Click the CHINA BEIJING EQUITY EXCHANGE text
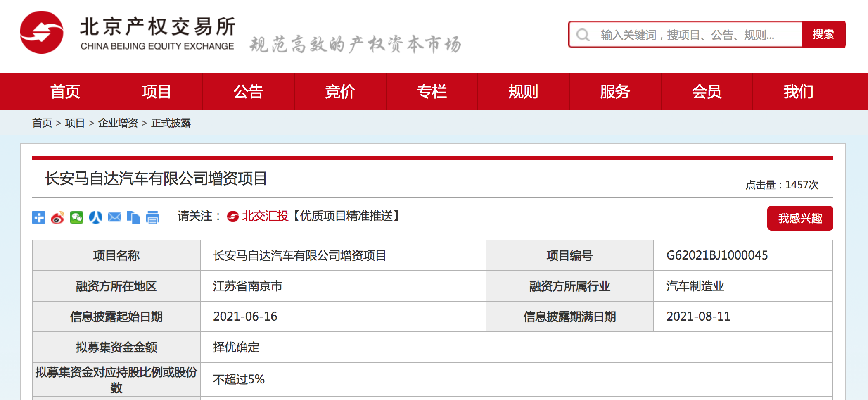 (x=157, y=46)
